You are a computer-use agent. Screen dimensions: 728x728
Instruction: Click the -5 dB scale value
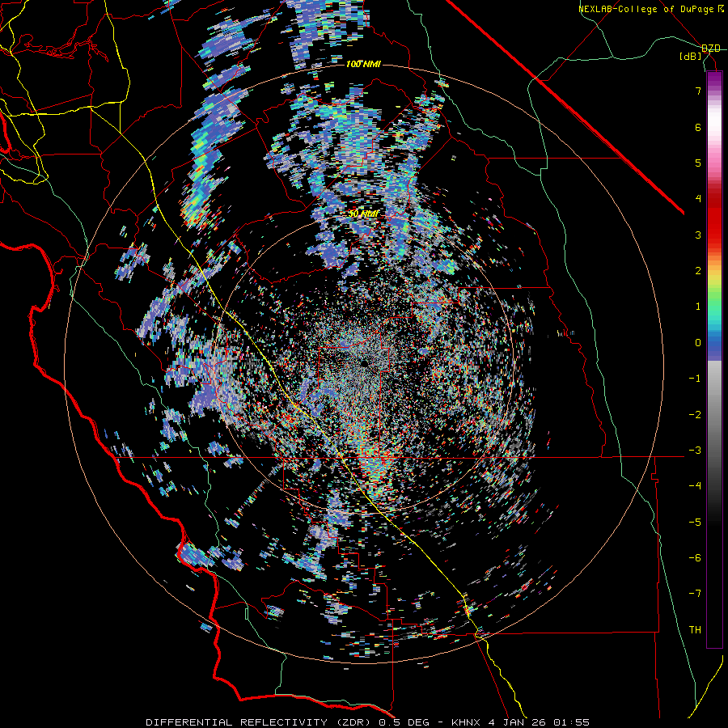[x=695, y=522]
